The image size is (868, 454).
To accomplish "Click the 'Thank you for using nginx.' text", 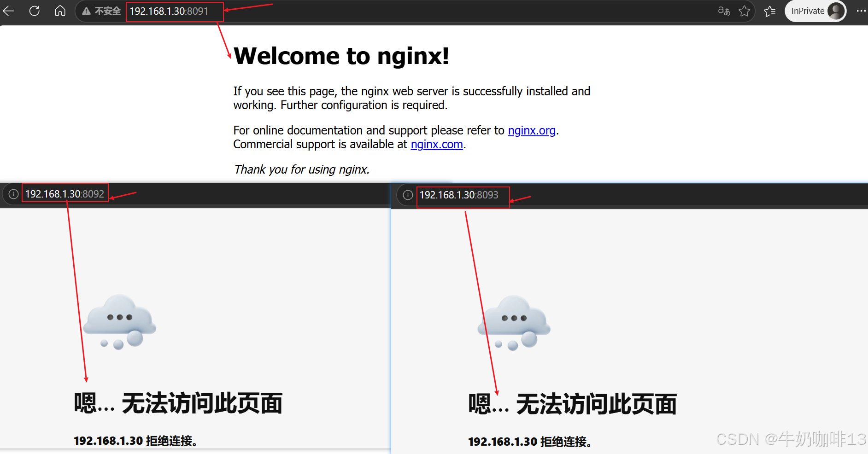I will pyautogui.click(x=302, y=169).
